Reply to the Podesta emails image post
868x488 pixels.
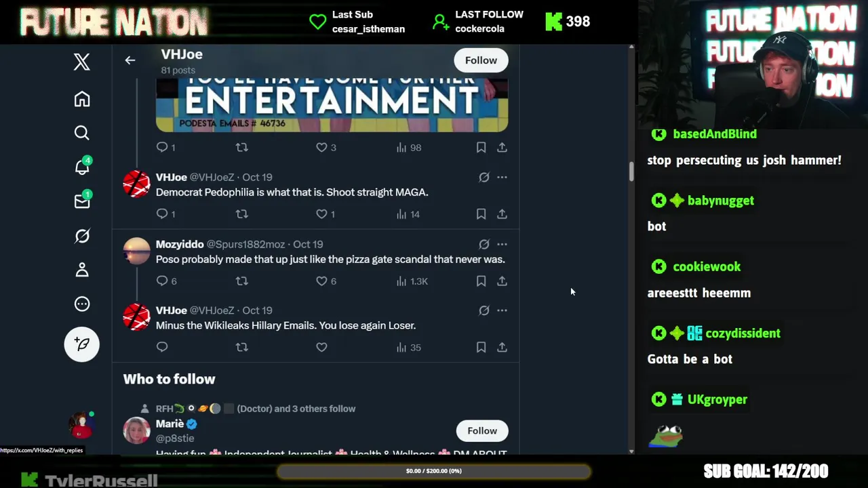coord(162,147)
